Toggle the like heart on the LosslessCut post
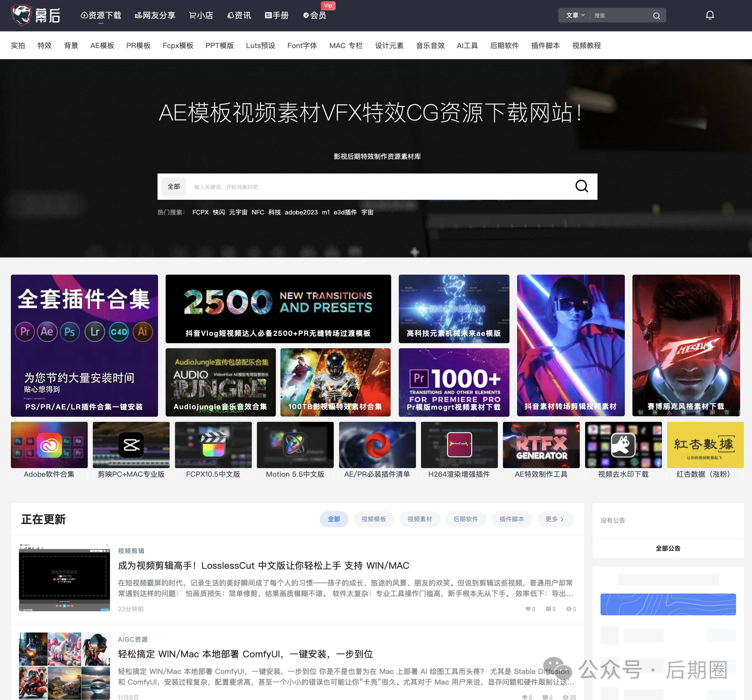Screen dimensions: 752x700 tap(528, 609)
